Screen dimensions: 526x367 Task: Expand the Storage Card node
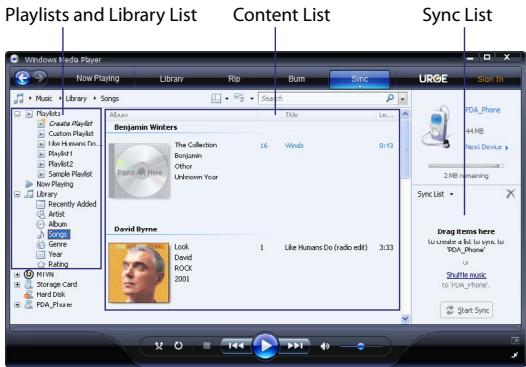17,284
